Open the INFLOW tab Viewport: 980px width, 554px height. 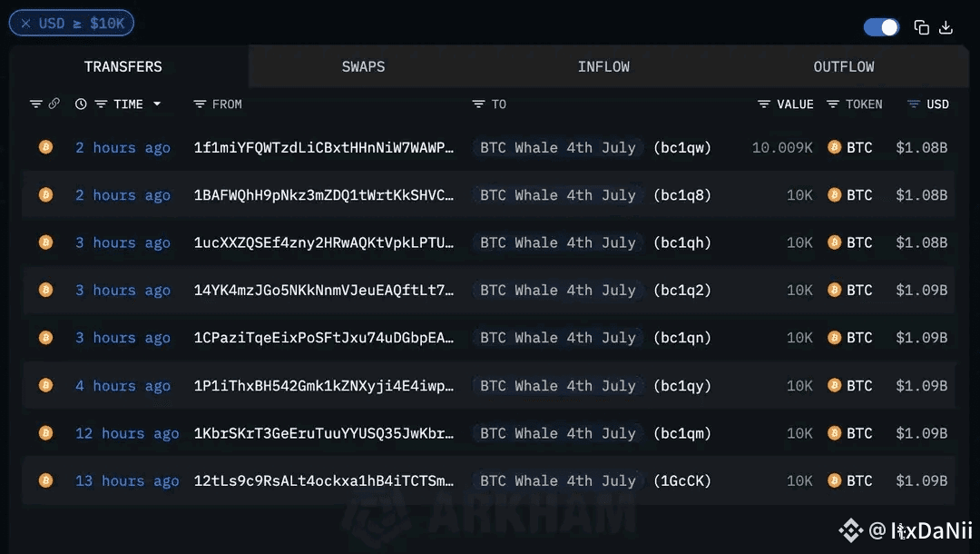[x=603, y=66]
